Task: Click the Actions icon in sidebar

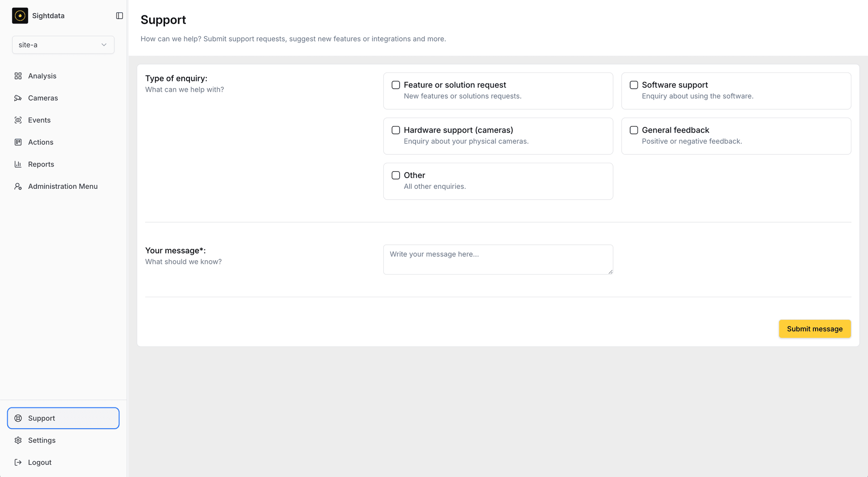Action: coord(18,142)
